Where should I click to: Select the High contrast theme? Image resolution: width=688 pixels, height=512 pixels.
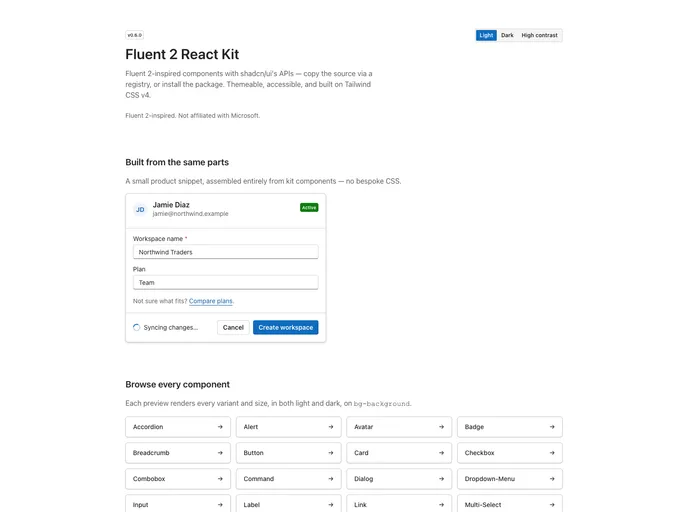pos(539,35)
